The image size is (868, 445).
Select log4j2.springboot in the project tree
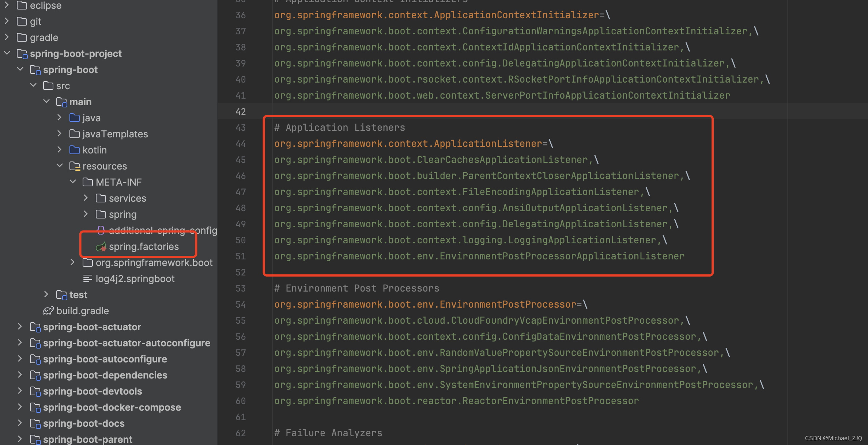135,279
